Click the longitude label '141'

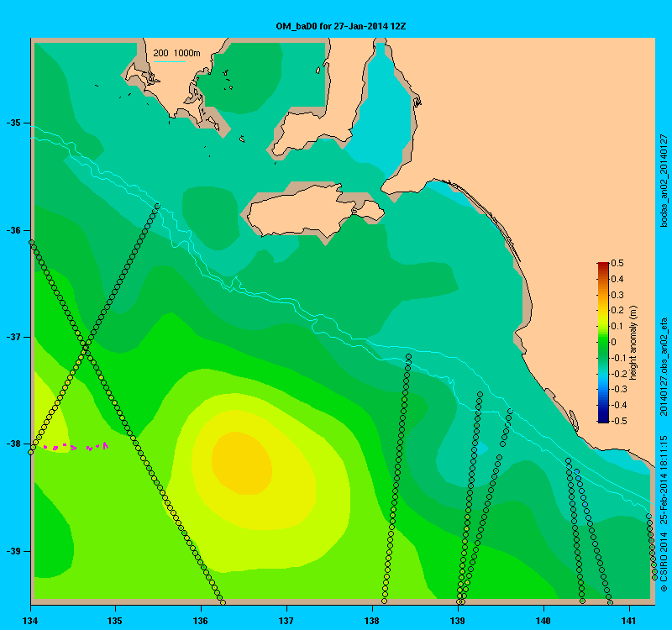[x=629, y=621]
